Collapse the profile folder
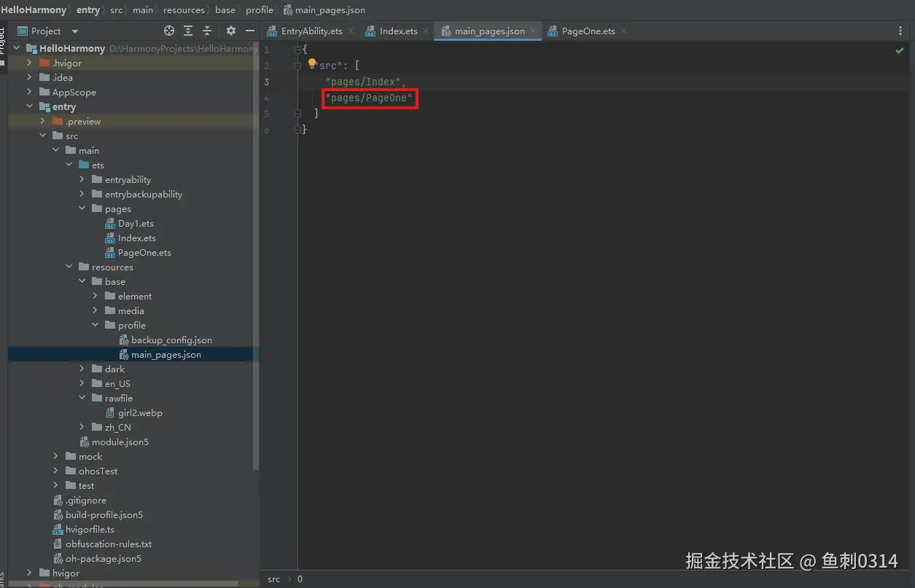915x588 pixels. (x=95, y=326)
